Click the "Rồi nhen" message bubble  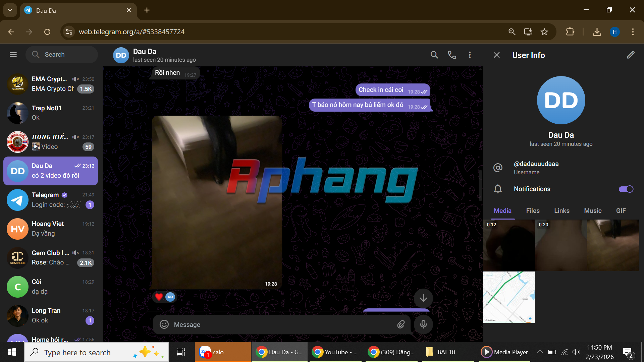click(x=175, y=73)
